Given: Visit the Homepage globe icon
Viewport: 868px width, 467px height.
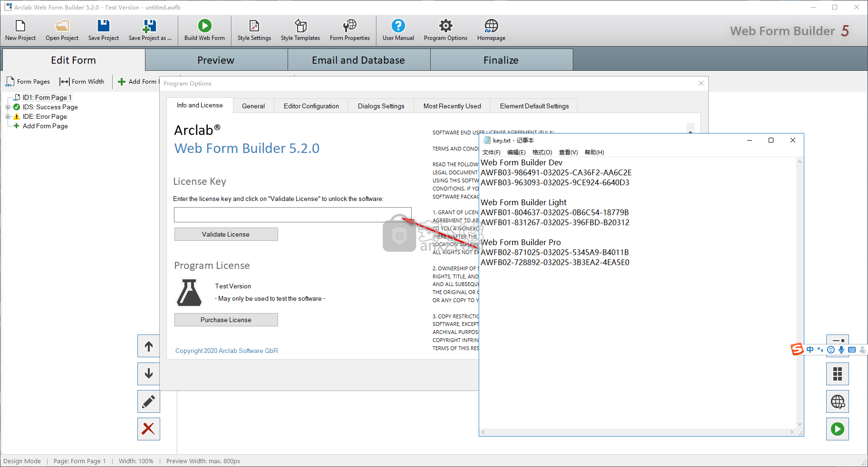Looking at the screenshot, I should (x=491, y=30).
